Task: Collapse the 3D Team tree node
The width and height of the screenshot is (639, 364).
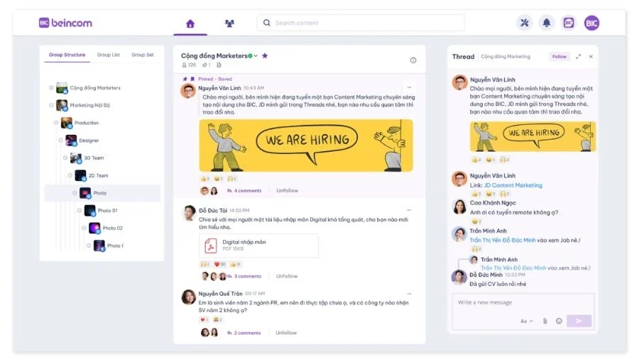Action: 65,158
